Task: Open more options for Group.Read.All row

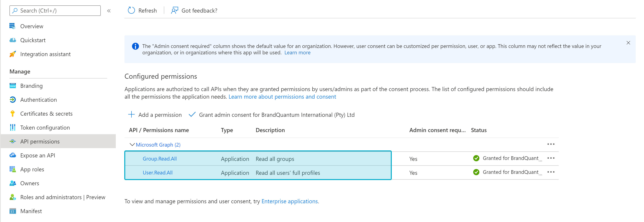Action: tap(551, 158)
